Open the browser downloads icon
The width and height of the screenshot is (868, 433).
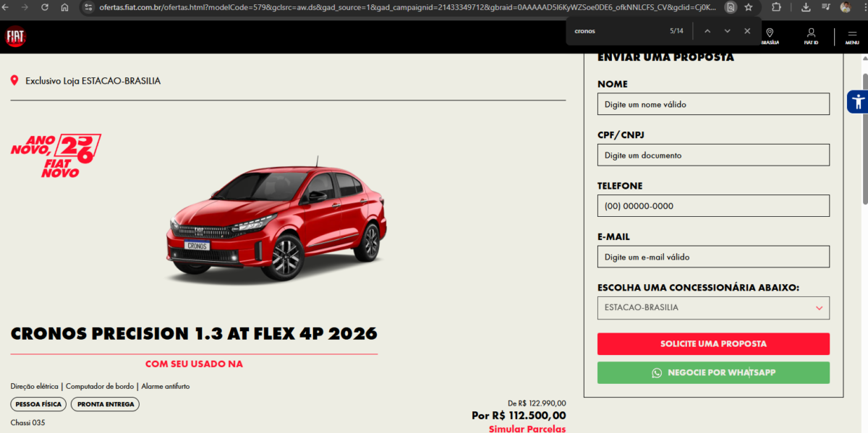pos(806,7)
